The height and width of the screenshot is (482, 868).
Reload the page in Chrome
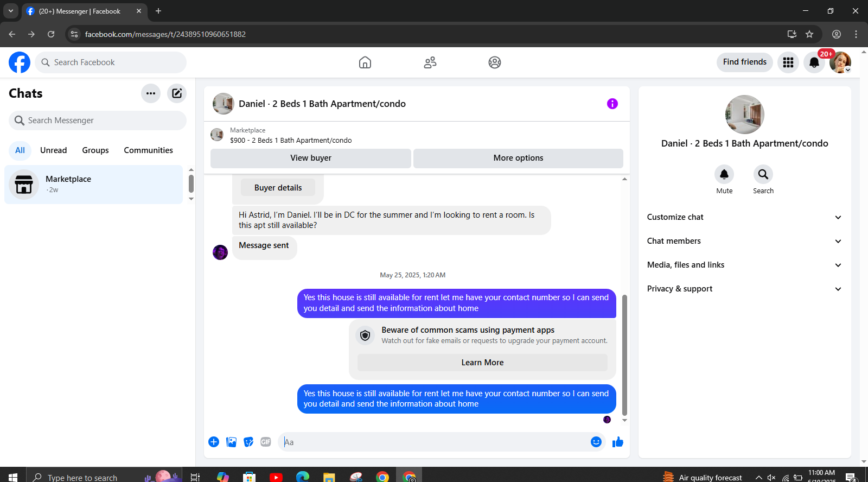click(x=51, y=34)
